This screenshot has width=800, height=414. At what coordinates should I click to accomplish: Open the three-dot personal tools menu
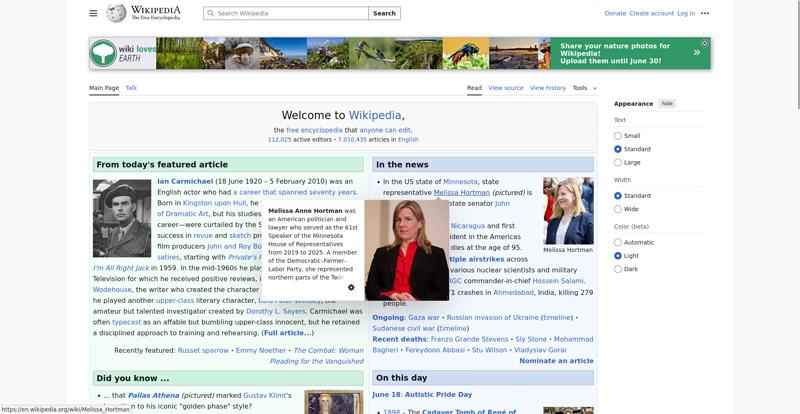705,13
